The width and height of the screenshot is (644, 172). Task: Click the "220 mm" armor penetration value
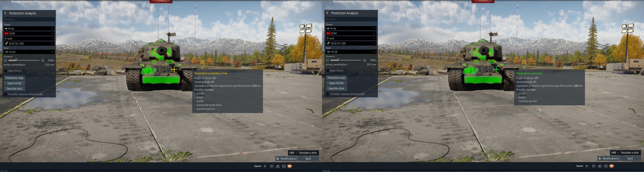49,65
